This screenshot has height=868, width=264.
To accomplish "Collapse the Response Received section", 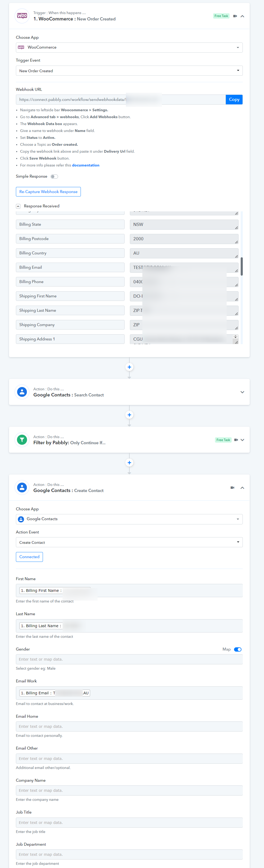I will tap(18, 206).
